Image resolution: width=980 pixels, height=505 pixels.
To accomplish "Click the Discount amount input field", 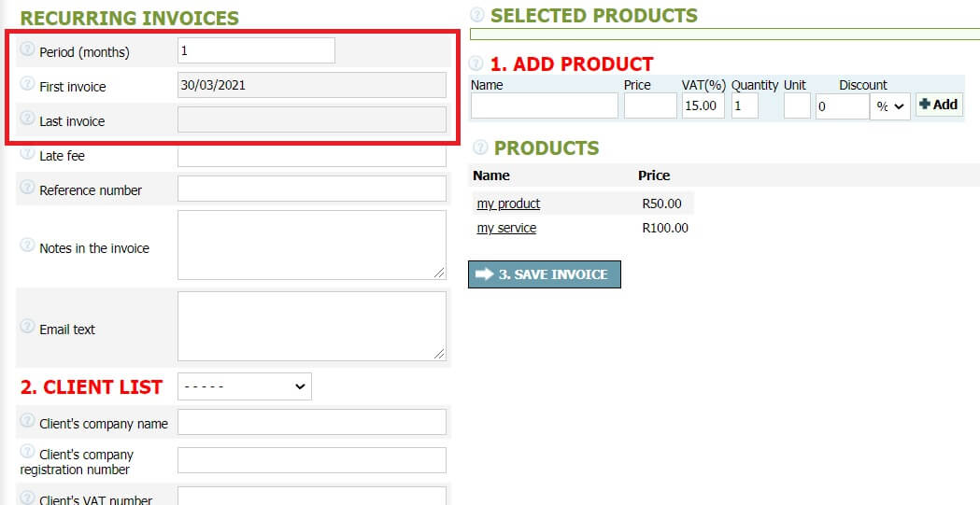I will click(x=843, y=106).
